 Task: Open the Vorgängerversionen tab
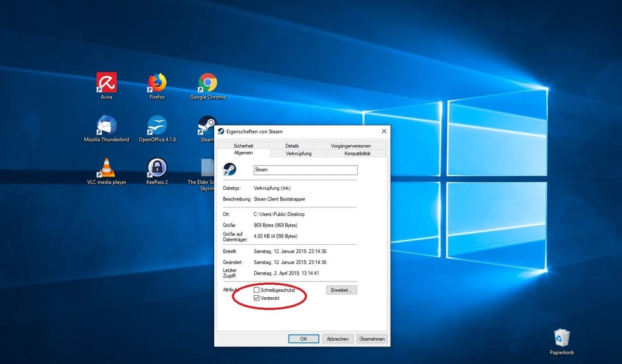pos(351,145)
